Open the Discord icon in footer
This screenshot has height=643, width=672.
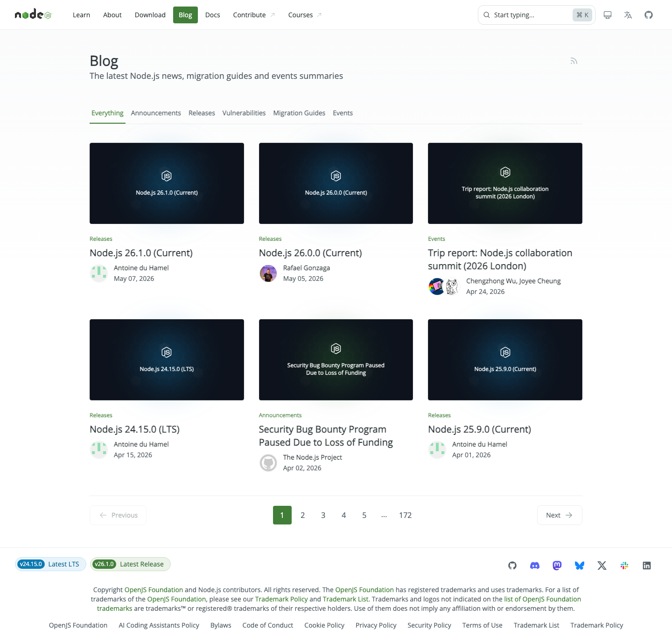535,566
